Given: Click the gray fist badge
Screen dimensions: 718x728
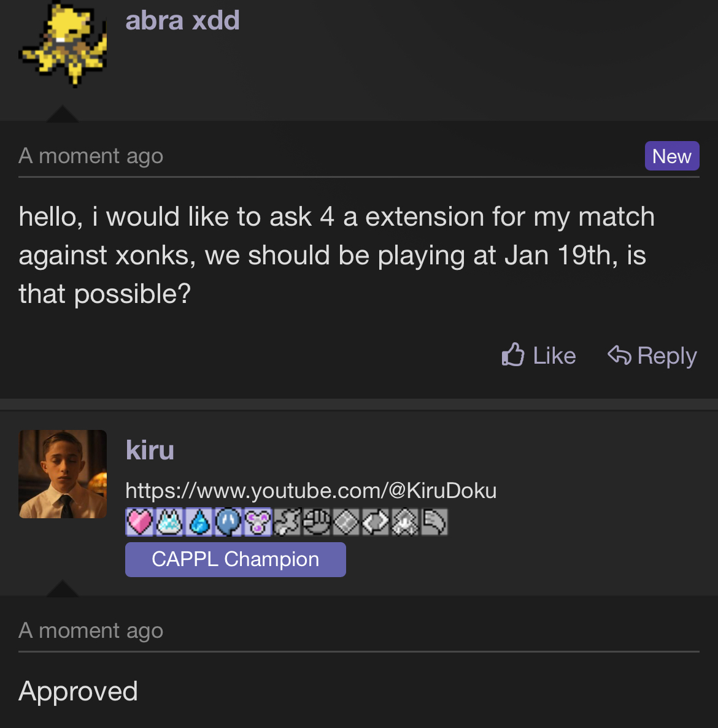Looking at the screenshot, I should click(x=317, y=523).
